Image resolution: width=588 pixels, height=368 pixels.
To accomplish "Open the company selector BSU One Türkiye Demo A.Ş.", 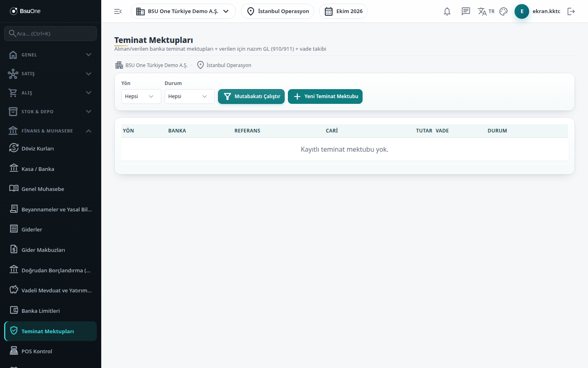I will pyautogui.click(x=183, y=11).
